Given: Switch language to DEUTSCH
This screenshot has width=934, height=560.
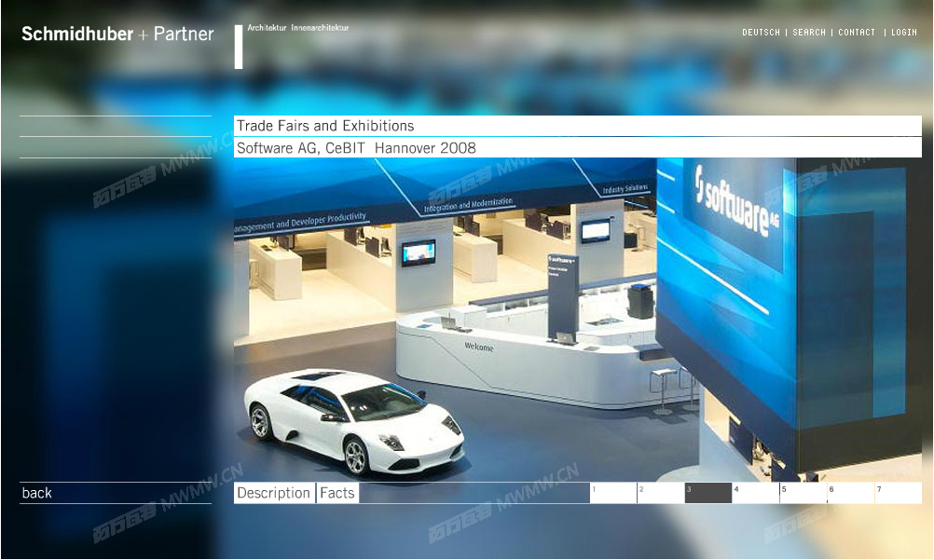Looking at the screenshot, I should tap(761, 33).
